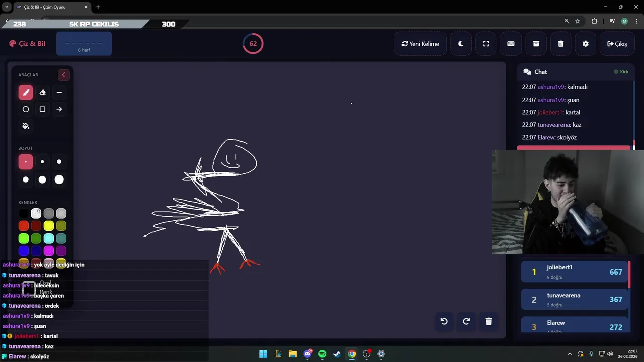Click chat message 'joliebert1: kartal'
The image size is (644, 362).
point(551,112)
